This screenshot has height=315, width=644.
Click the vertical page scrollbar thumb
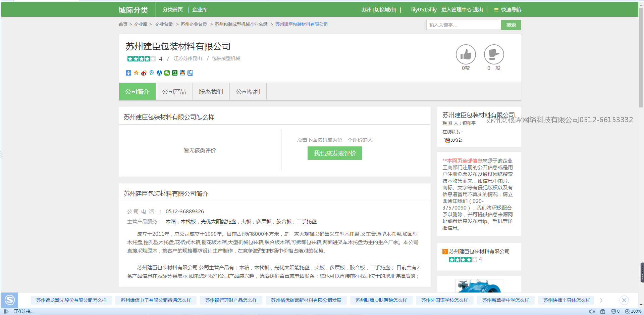pyautogui.click(x=641, y=57)
